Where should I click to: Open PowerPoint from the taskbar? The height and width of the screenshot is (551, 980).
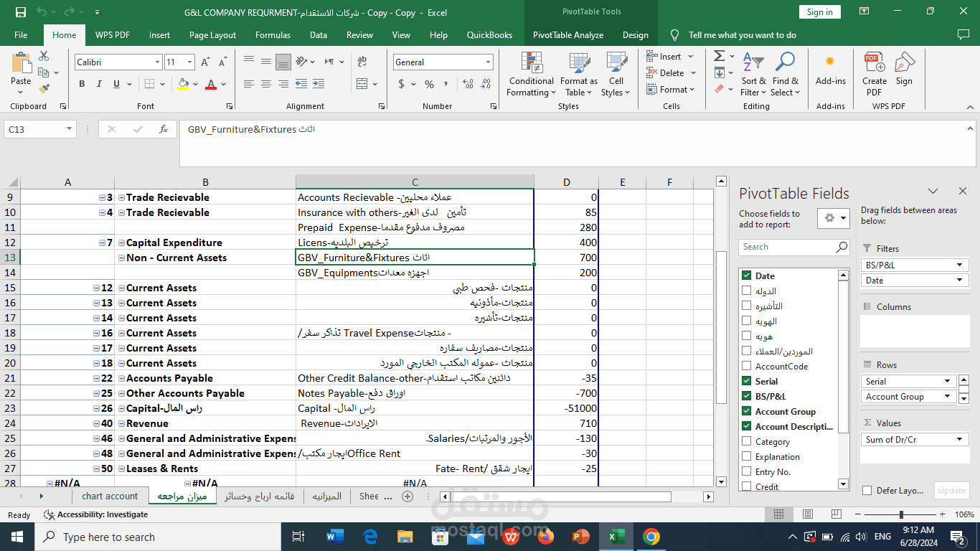(581, 537)
